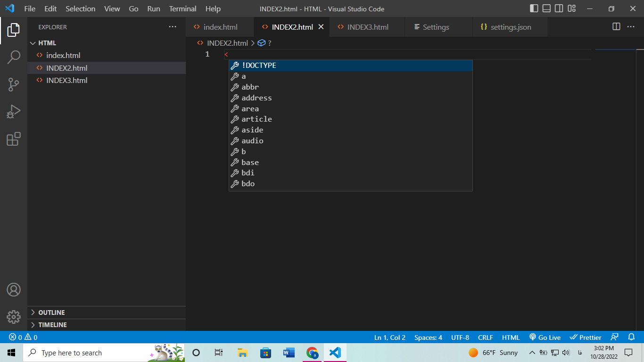Open Run and Debug view
Screen dimensions: 644x362
tap(13, 112)
